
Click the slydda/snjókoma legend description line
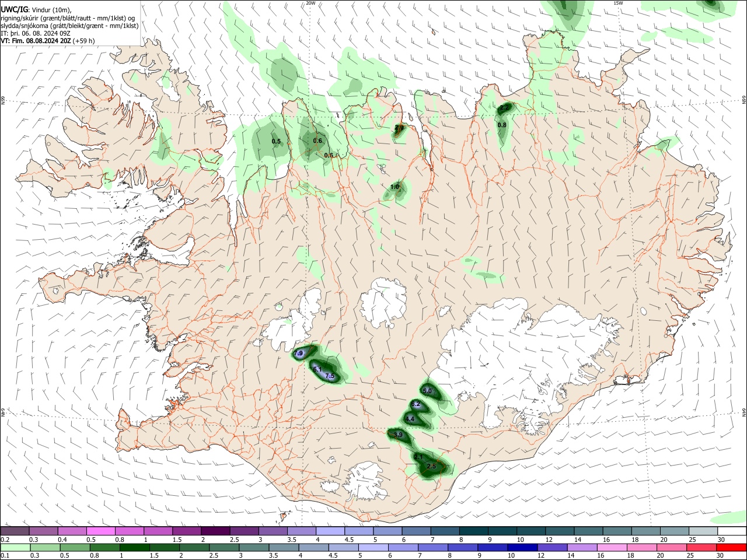pyautogui.click(x=69, y=26)
